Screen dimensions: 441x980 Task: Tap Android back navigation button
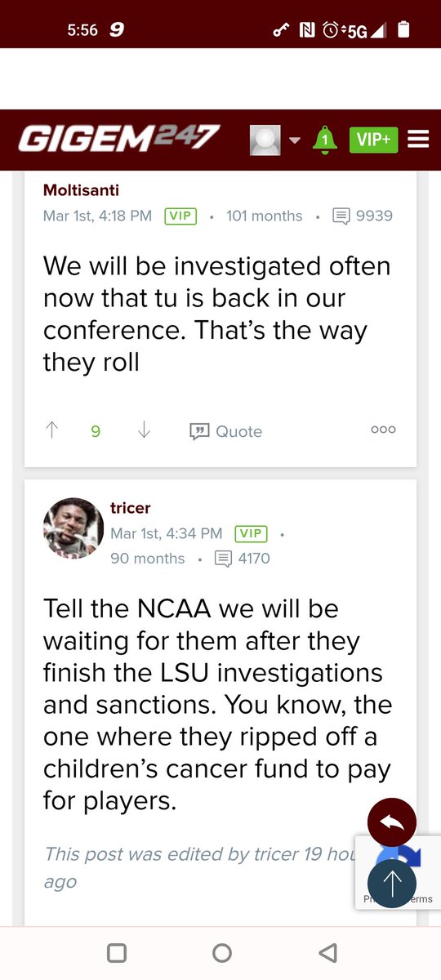(x=327, y=952)
